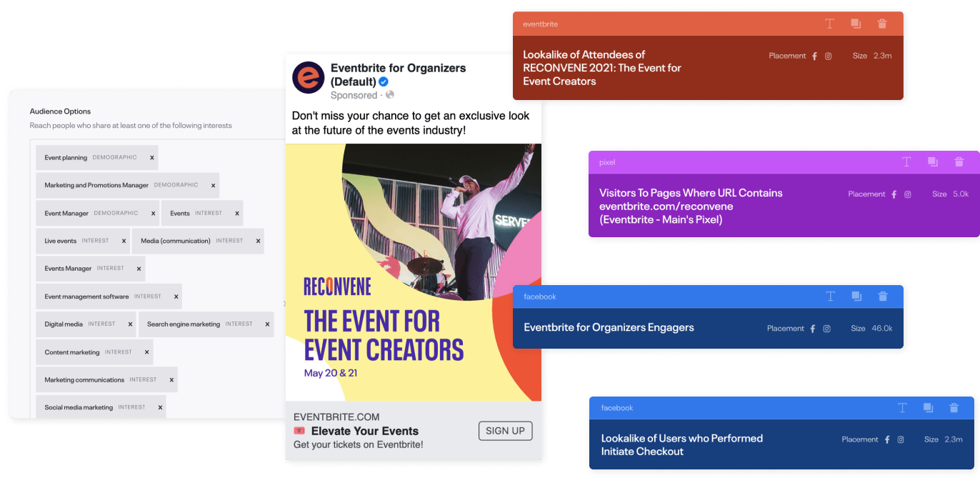Viewport: 980px width, 488px height.
Task: Click the Search engine marketing interest tag
Action: 206,324
